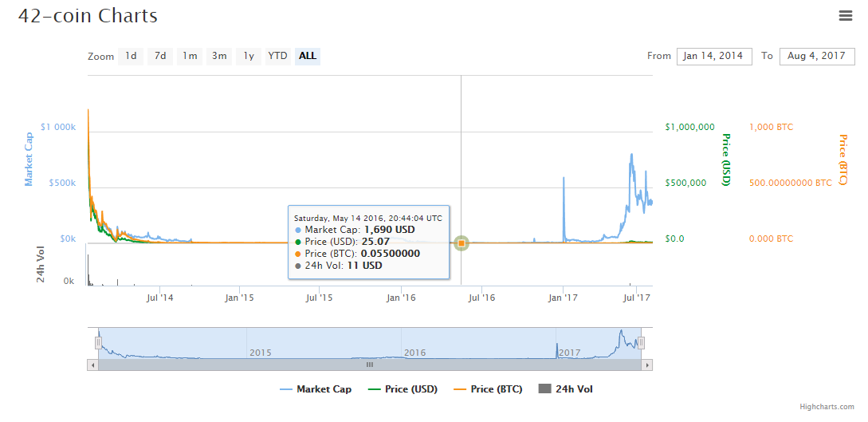
Task: Click the $1 000k axis value
Action: pos(58,127)
